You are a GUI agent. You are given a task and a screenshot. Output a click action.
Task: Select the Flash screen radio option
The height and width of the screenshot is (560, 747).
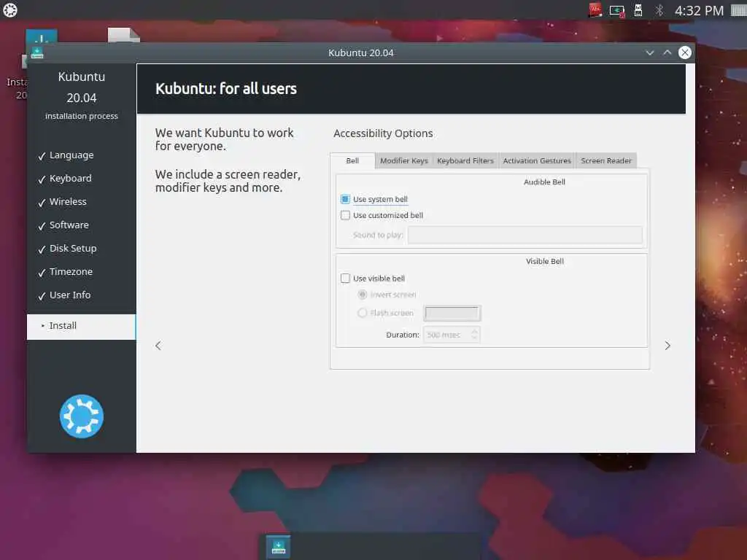pyautogui.click(x=363, y=313)
